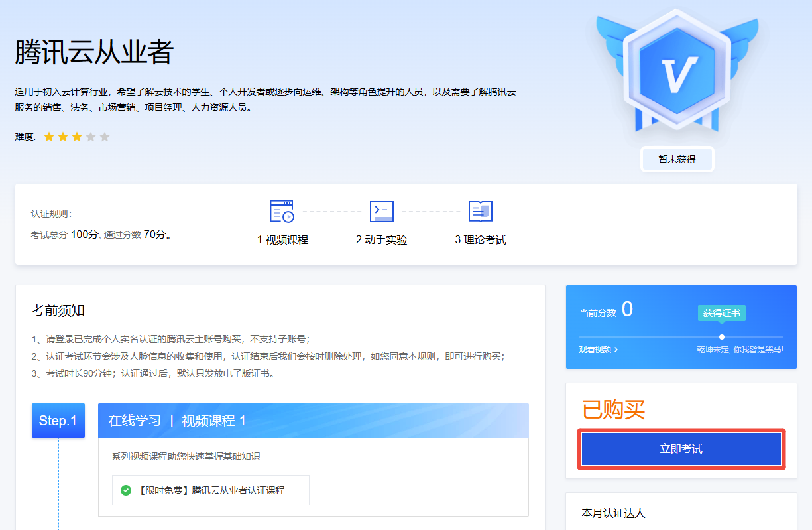Click 考试总分 100分, 通过分数 70分 text
The width and height of the screenshot is (812, 530).
101,234
